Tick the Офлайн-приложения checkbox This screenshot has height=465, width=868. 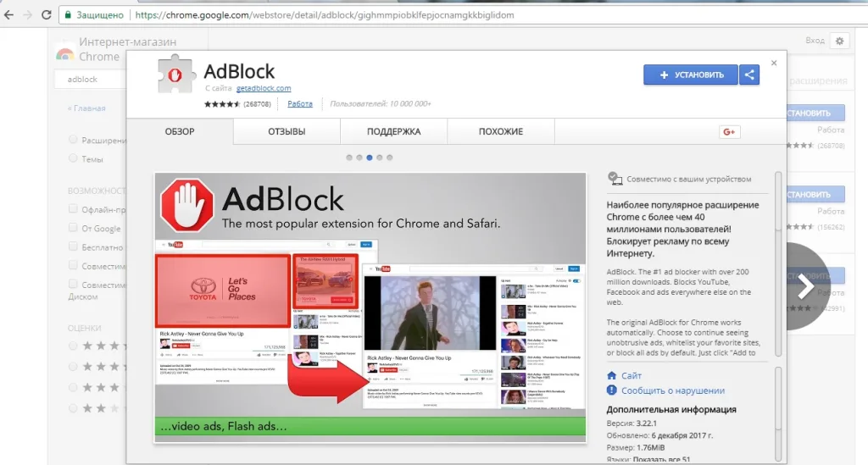click(x=73, y=208)
